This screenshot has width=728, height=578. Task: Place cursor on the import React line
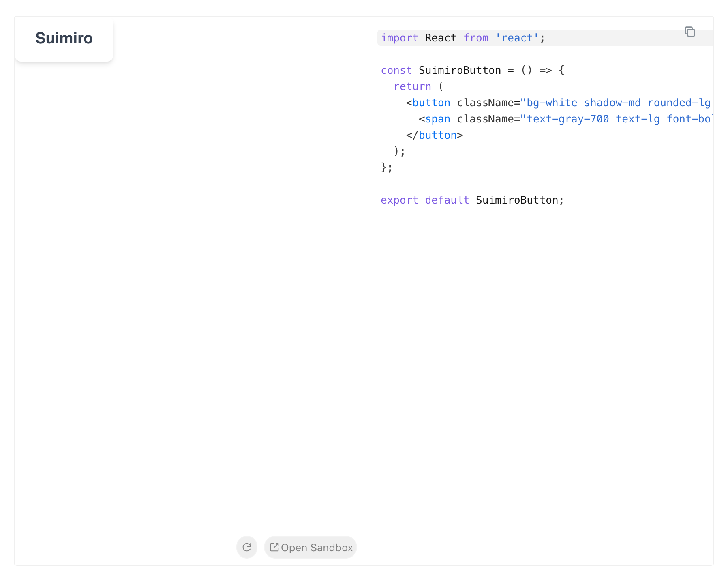545,38
